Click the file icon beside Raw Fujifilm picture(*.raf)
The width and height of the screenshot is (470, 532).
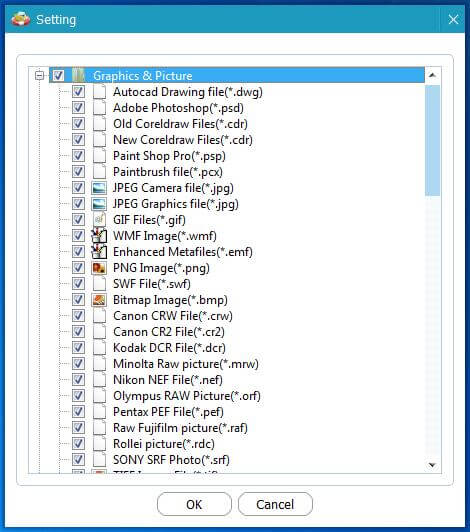click(99, 428)
